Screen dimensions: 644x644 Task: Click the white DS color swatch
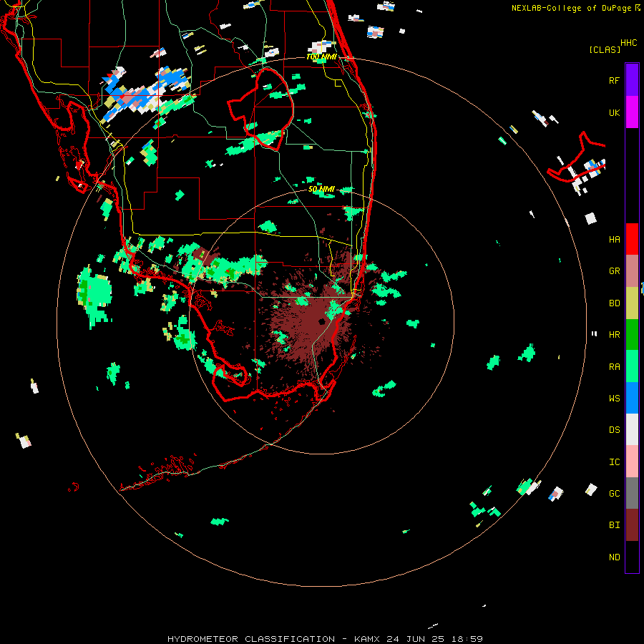pos(632,429)
